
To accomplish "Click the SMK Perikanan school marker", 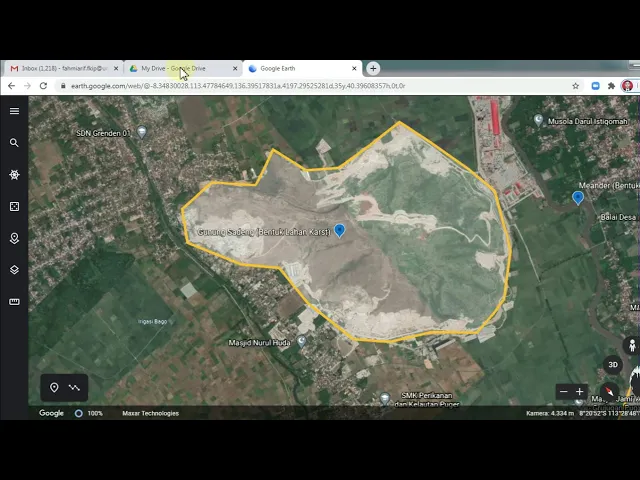I will click(384, 398).
